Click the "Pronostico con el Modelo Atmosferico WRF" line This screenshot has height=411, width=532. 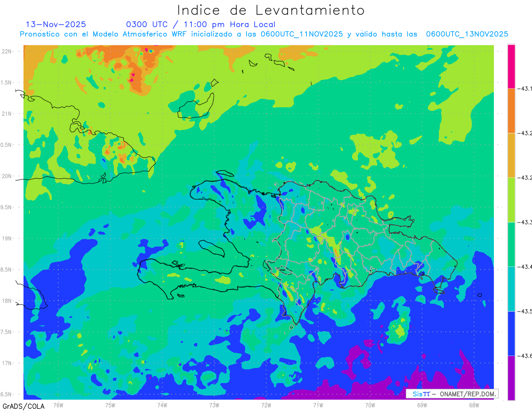point(264,34)
